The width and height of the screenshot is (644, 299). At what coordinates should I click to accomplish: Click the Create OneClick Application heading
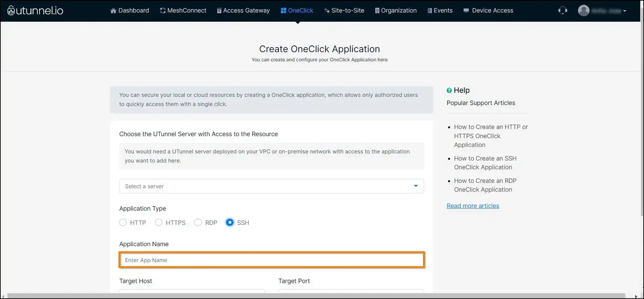click(x=320, y=49)
